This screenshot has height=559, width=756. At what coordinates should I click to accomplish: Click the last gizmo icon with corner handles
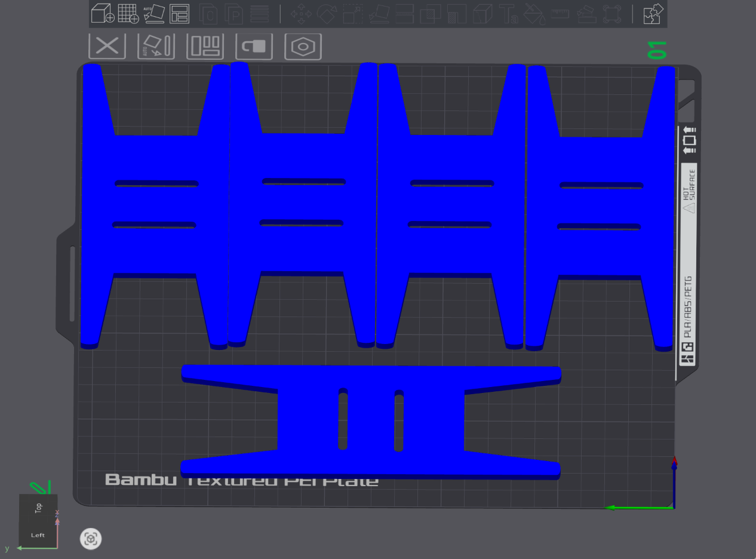pos(611,13)
